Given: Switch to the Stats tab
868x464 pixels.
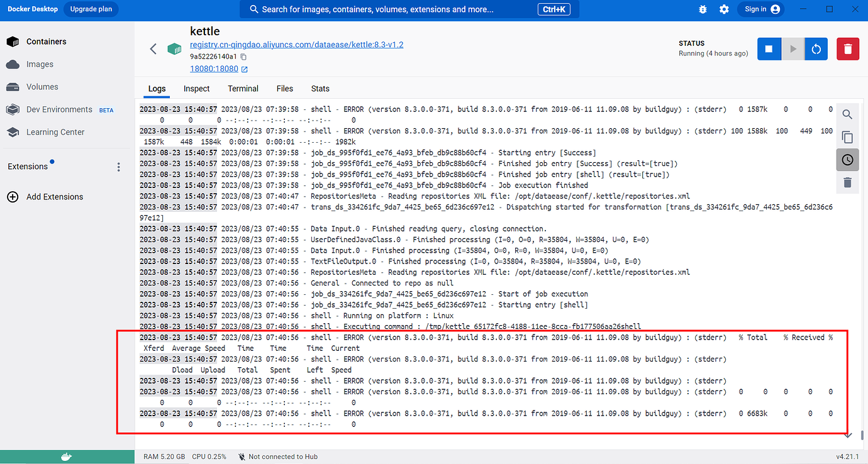Looking at the screenshot, I should point(320,89).
